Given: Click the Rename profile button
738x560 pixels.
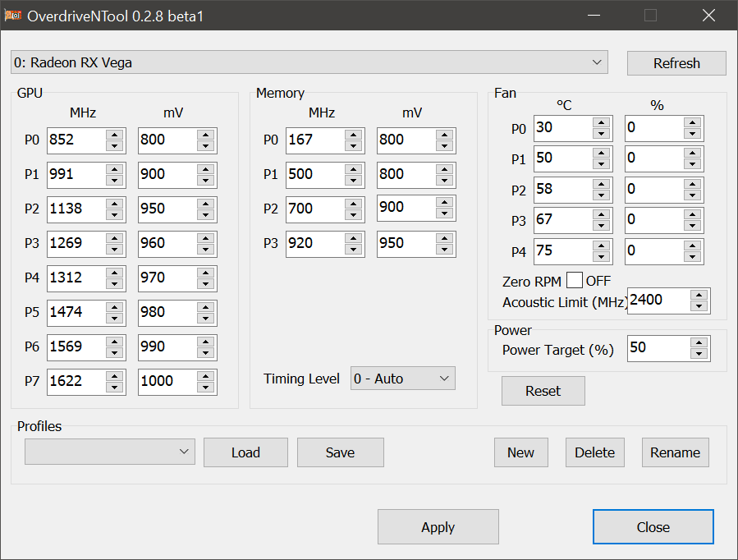Looking at the screenshot, I should 676,452.
